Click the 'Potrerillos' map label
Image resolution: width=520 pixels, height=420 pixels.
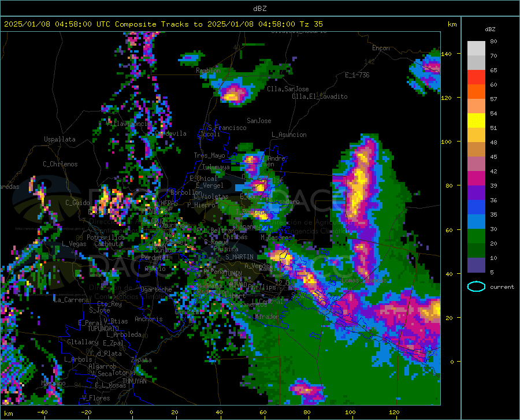(106, 237)
